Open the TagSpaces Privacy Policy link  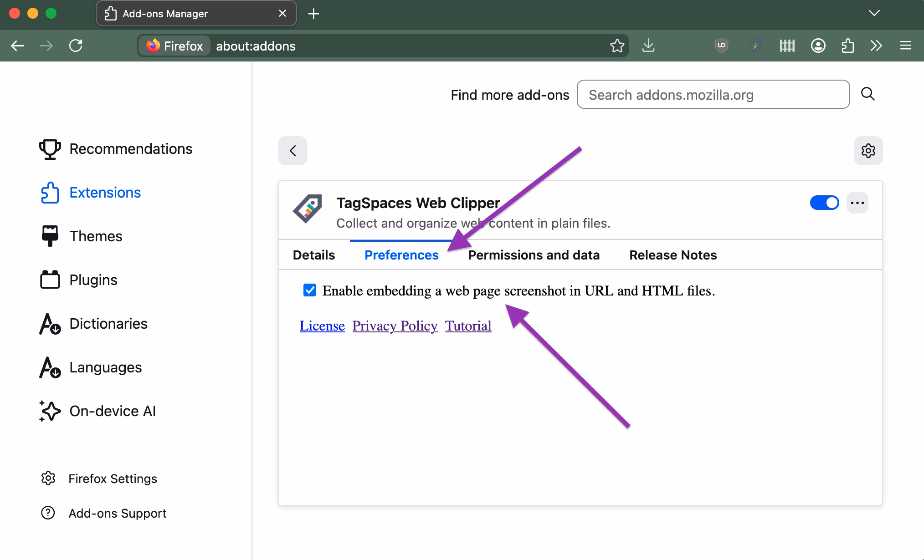tap(395, 326)
